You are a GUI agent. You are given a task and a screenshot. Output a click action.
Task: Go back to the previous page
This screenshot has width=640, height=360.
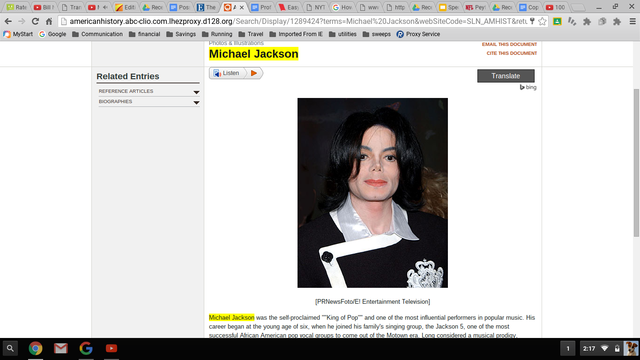[x=8, y=21]
